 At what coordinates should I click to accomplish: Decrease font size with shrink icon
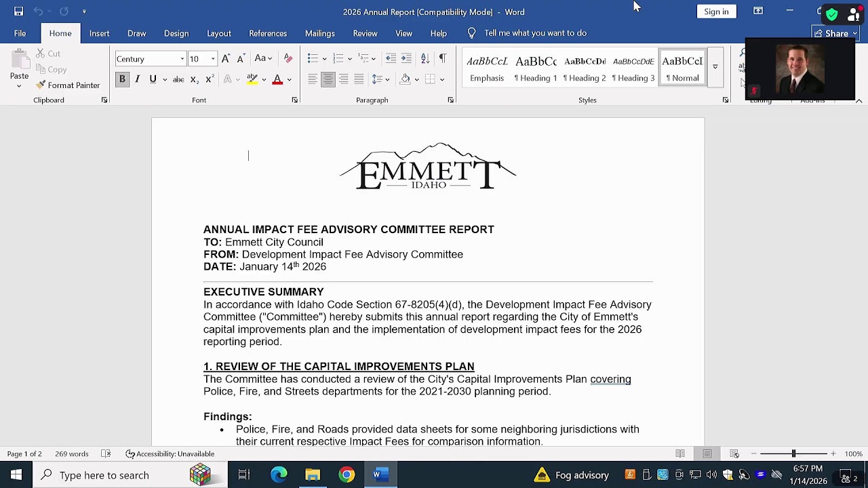pyautogui.click(x=240, y=59)
